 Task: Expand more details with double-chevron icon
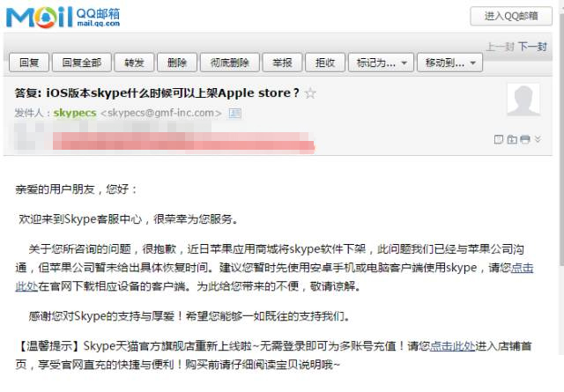tap(538, 139)
